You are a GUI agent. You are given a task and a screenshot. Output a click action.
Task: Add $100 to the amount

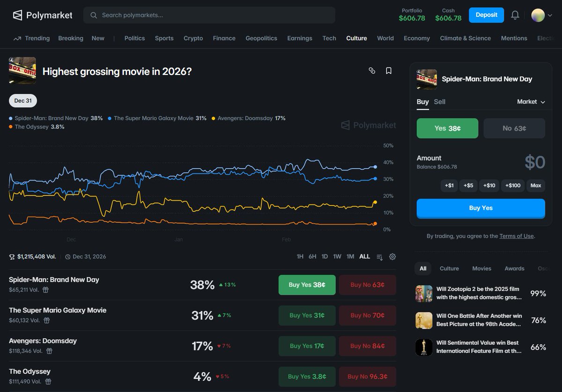click(x=513, y=186)
